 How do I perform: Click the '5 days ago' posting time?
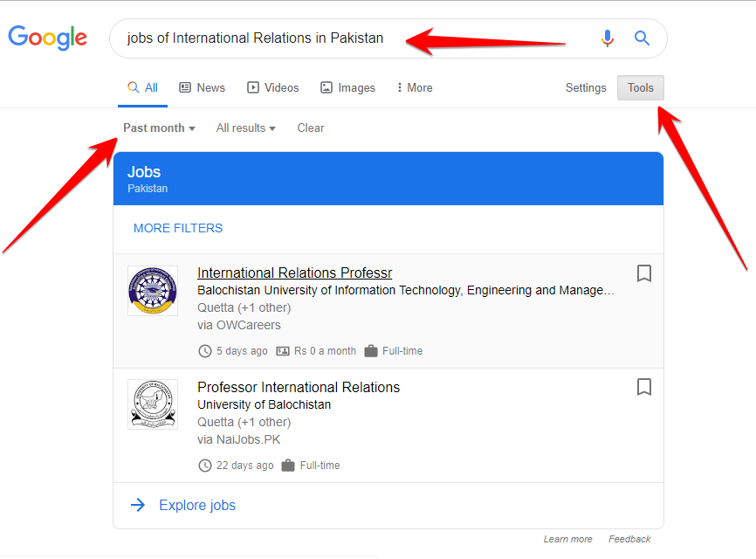point(242,351)
